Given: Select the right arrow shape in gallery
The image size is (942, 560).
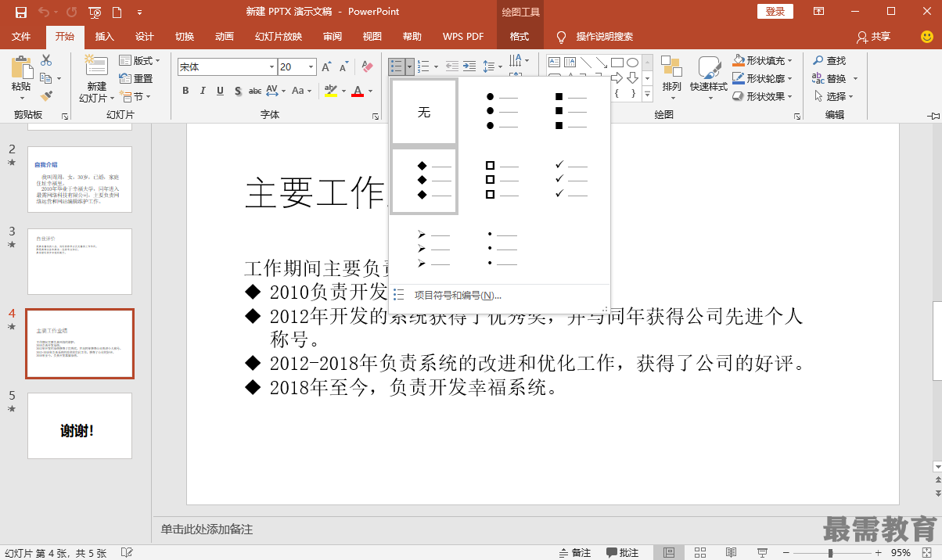Looking at the screenshot, I should pyautogui.click(x=617, y=77).
